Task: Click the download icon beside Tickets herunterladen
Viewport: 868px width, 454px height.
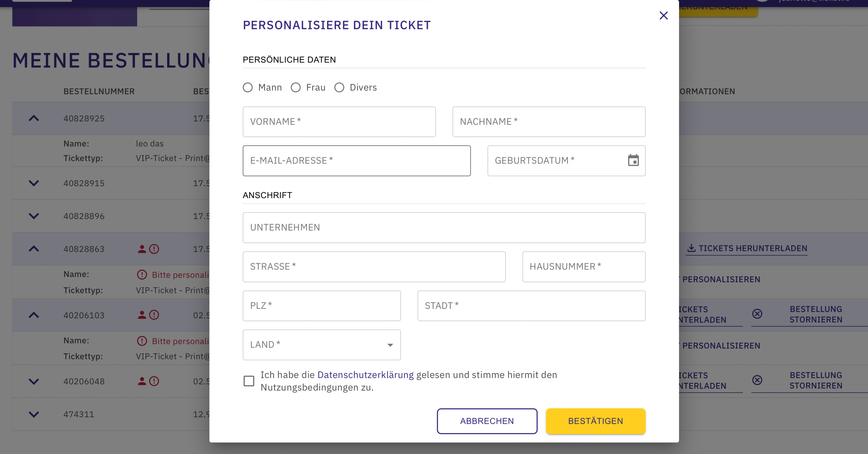Action: click(x=691, y=248)
